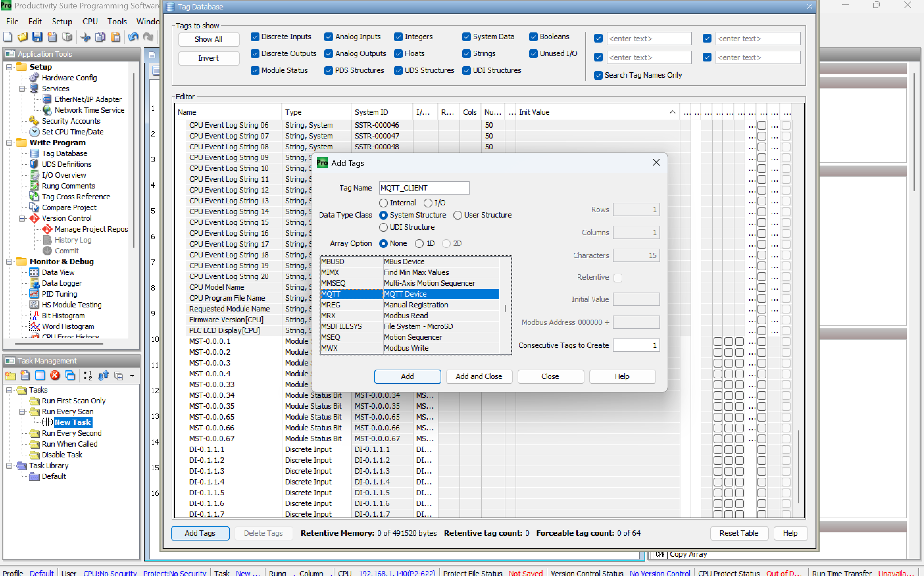Open the CPU menu
Viewport: 924px width, 576px height.
click(x=90, y=21)
